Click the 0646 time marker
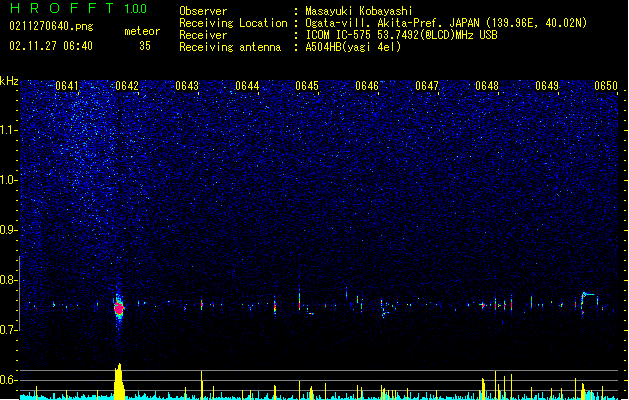The height and width of the screenshot is (400, 629). pyautogui.click(x=367, y=86)
